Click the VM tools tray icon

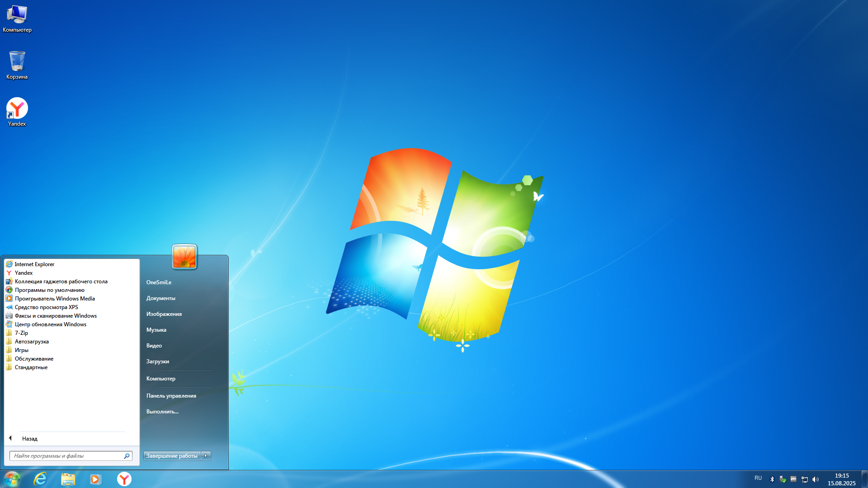pyautogui.click(x=793, y=479)
